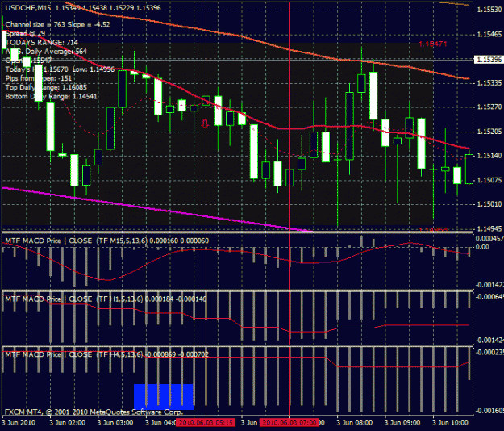Click the 1.15335 price scale value
504x431 pixels.
coord(489,83)
